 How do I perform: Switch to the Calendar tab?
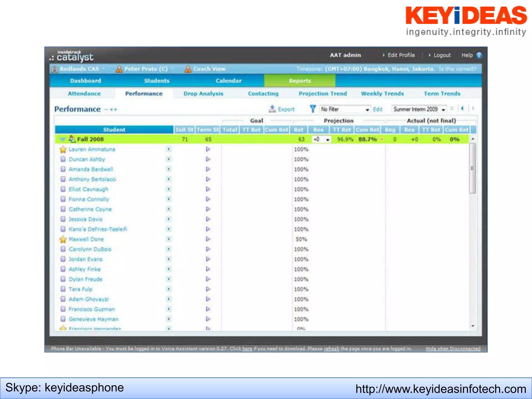click(229, 81)
